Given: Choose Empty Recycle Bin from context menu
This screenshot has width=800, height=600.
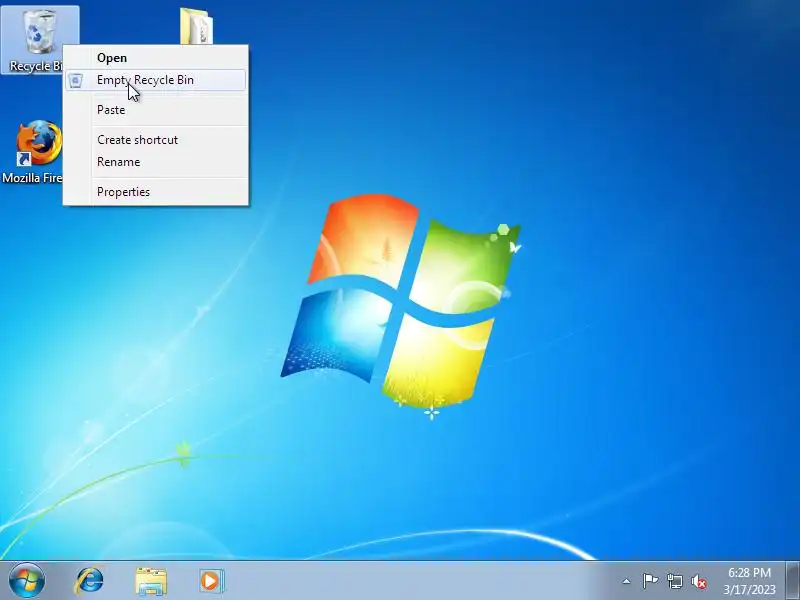Looking at the screenshot, I should (x=155, y=80).
